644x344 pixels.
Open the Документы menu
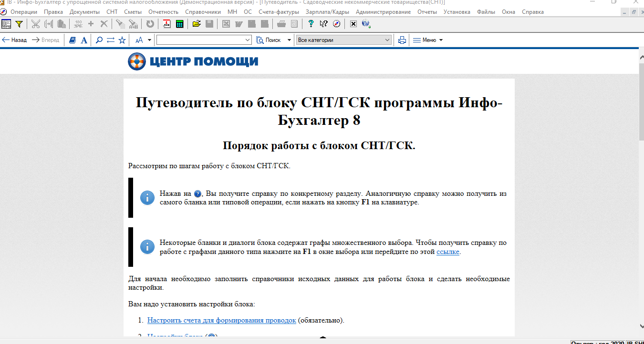pyautogui.click(x=84, y=12)
